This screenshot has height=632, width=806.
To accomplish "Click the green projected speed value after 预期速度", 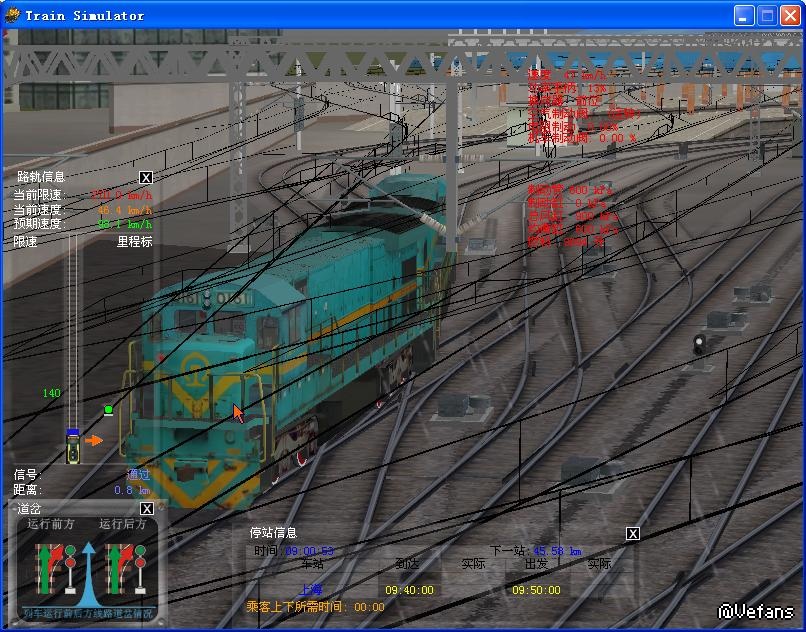I will pyautogui.click(x=125, y=224).
